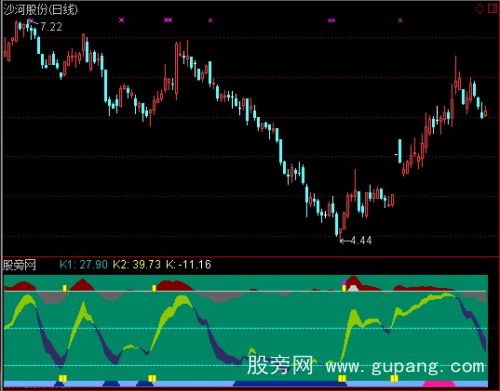Click the red square icon at the chart's top-right corner
500x391 pixels.
point(493,9)
